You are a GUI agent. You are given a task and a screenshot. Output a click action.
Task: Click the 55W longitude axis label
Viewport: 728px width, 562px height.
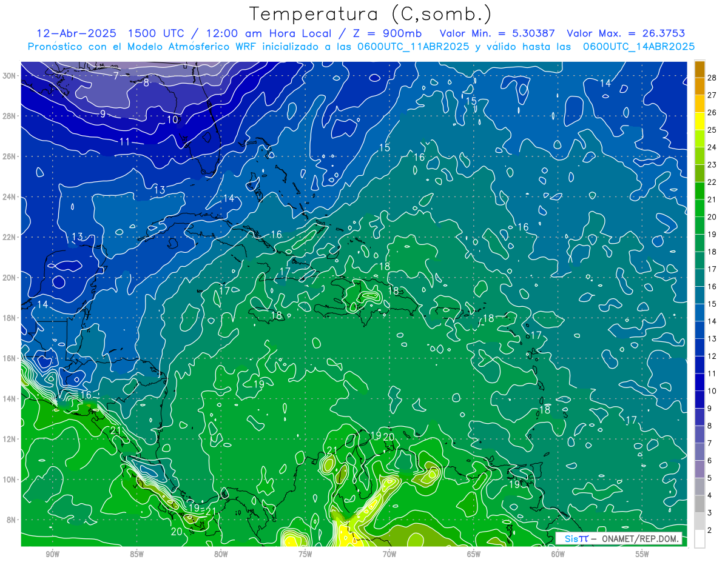click(x=642, y=554)
